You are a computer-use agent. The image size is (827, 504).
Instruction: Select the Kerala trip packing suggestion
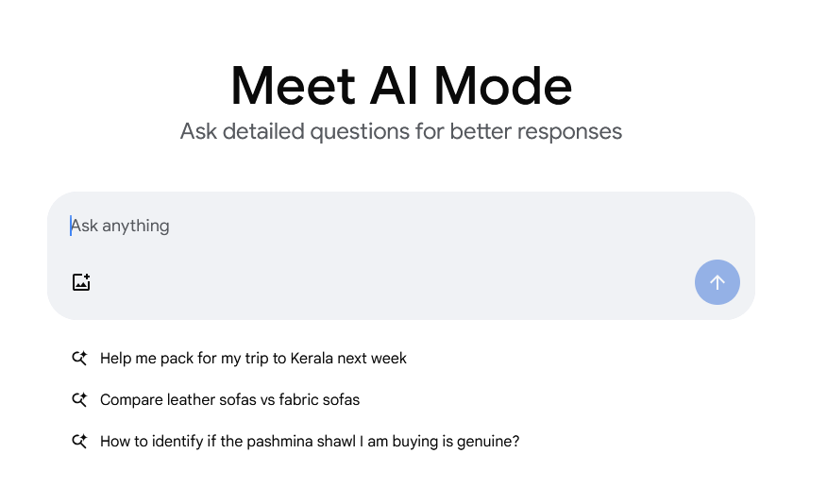pyautogui.click(x=253, y=359)
